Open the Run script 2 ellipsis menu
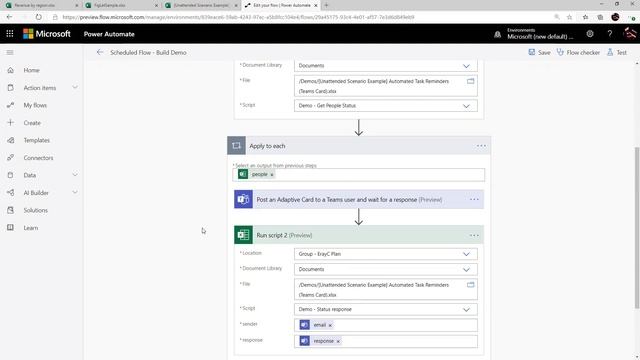 (474, 235)
